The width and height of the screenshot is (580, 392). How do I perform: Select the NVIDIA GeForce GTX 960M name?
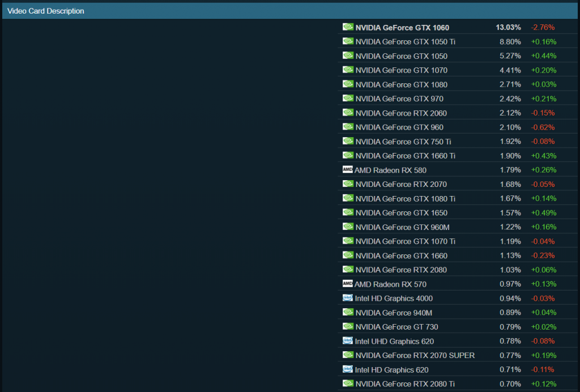tap(403, 227)
